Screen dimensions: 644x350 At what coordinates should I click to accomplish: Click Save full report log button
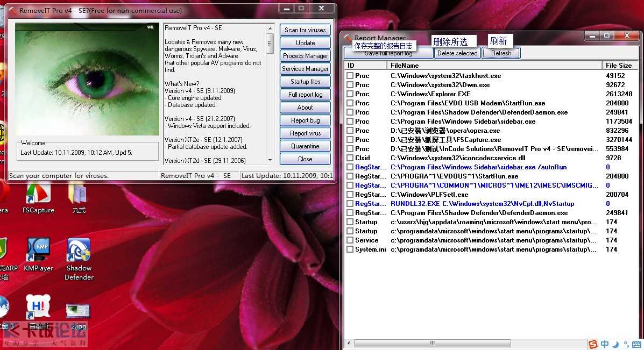(388, 53)
